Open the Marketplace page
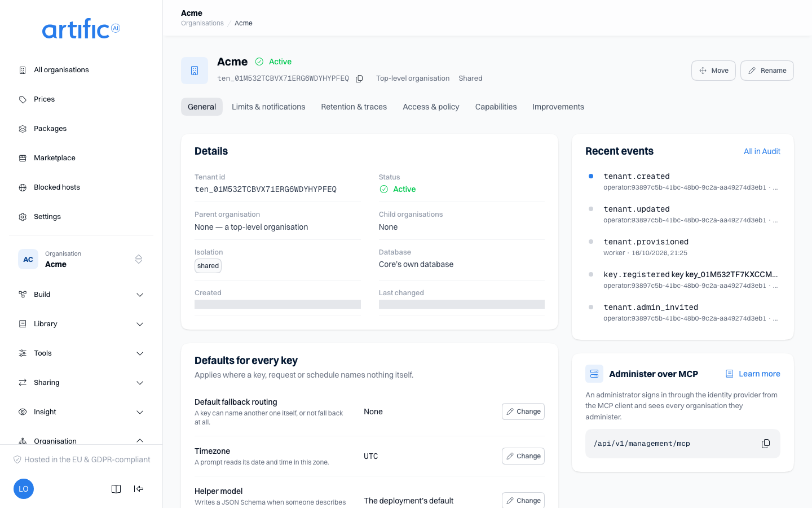 [81, 158]
